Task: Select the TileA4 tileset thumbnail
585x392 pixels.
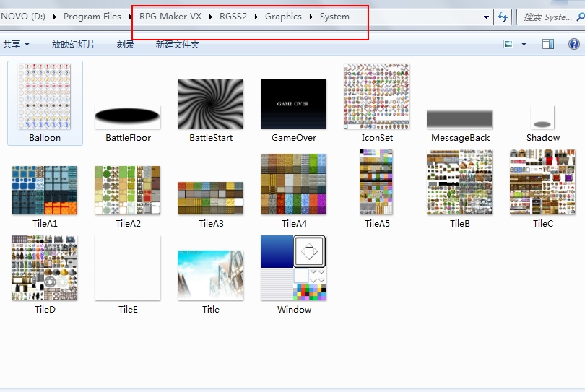Action: pos(293,184)
